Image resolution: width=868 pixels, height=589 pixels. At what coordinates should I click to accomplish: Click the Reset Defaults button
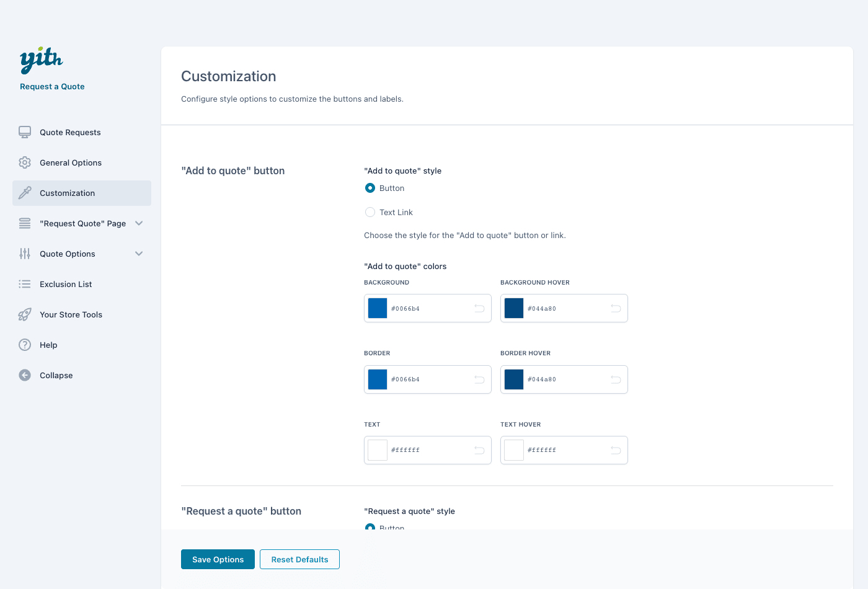[x=299, y=559]
